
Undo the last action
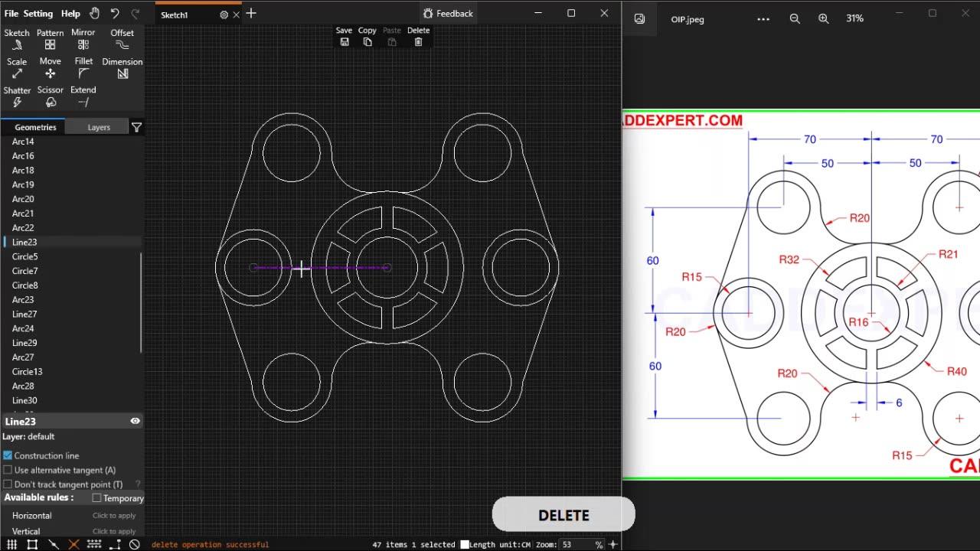point(115,13)
